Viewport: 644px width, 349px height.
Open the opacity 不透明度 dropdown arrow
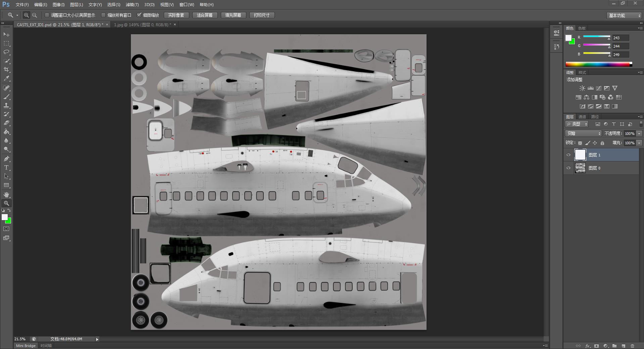(639, 134)
